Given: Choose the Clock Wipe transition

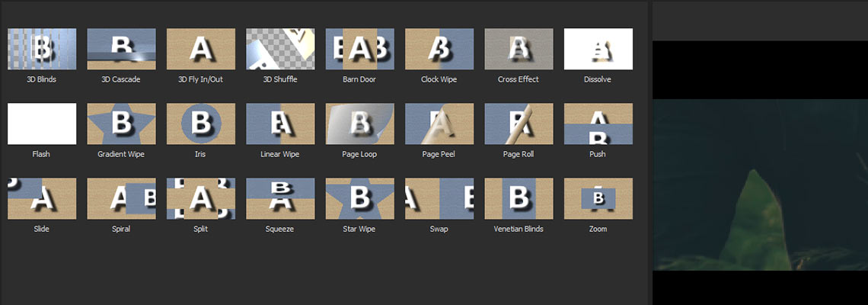Looking at the screenshot, I should (x=439, y=49).
